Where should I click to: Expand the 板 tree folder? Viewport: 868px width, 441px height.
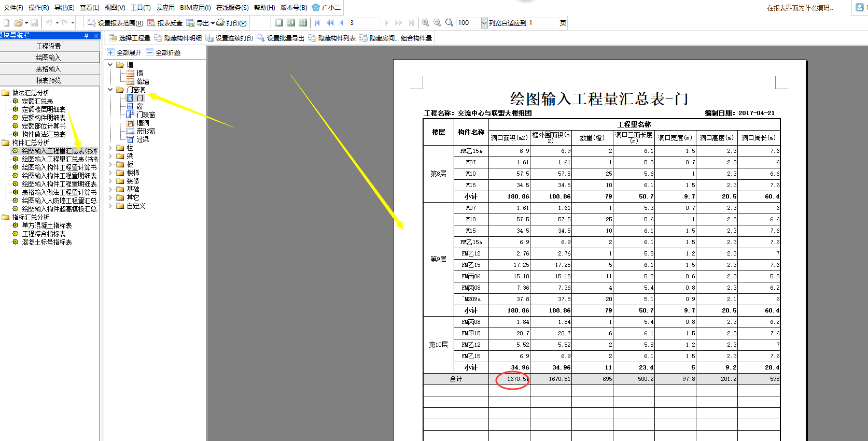point(110,164)
